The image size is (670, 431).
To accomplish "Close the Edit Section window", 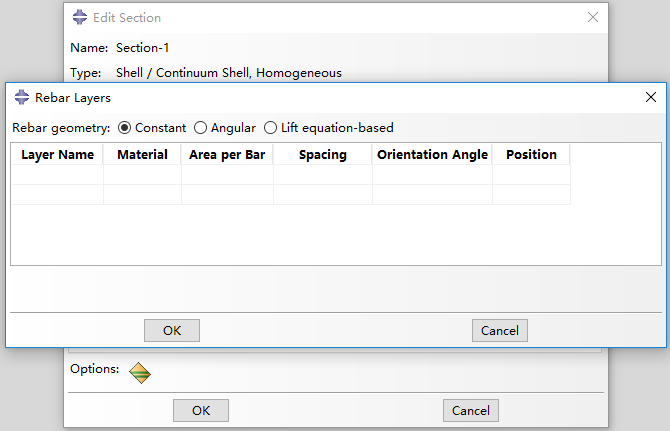I will pos(593,18).
